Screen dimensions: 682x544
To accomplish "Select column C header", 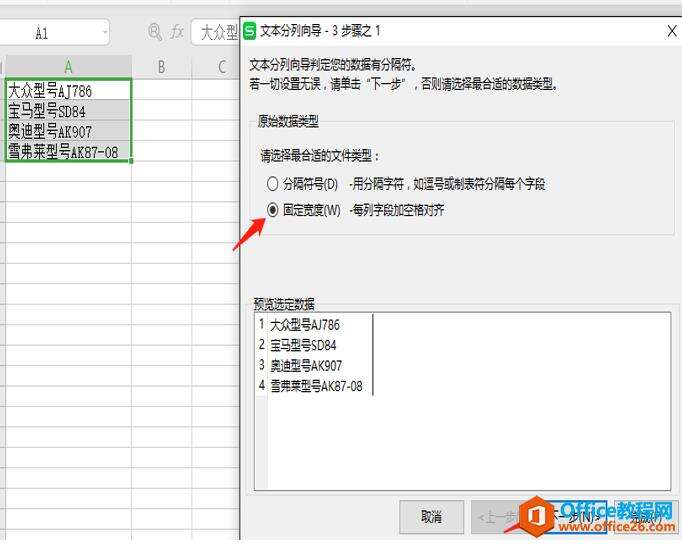I will 216,67.
